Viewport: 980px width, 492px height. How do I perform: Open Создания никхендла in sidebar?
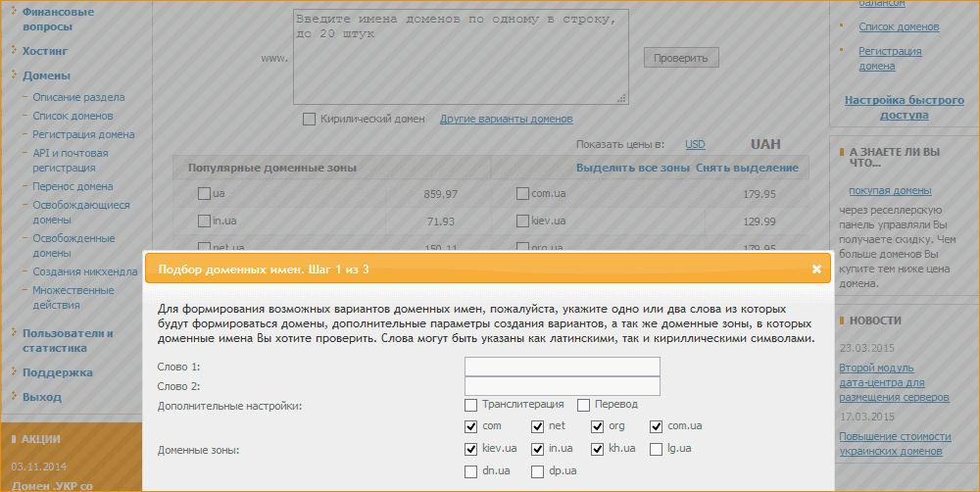[84, 271]
